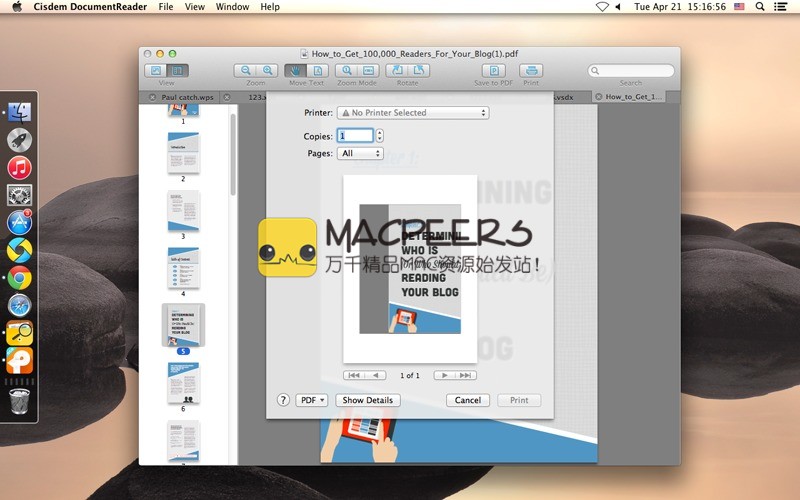Switch to the view without sidebar
The image size is (800, 500).
tap(156, 71)
